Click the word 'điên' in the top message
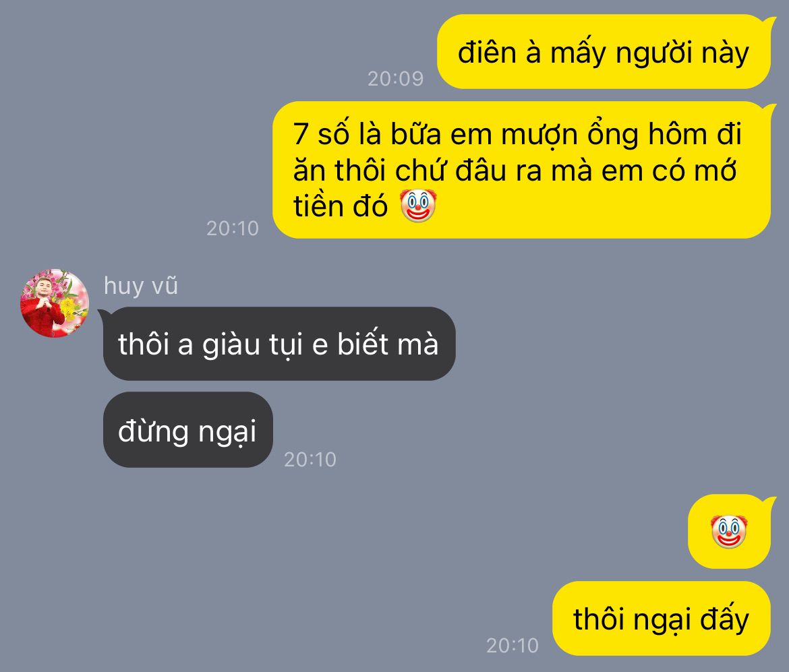The image size is (789, 672). [487, 53]
